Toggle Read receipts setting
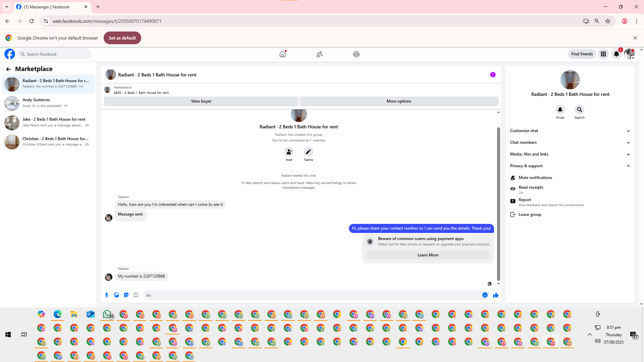 pos(531,189)
